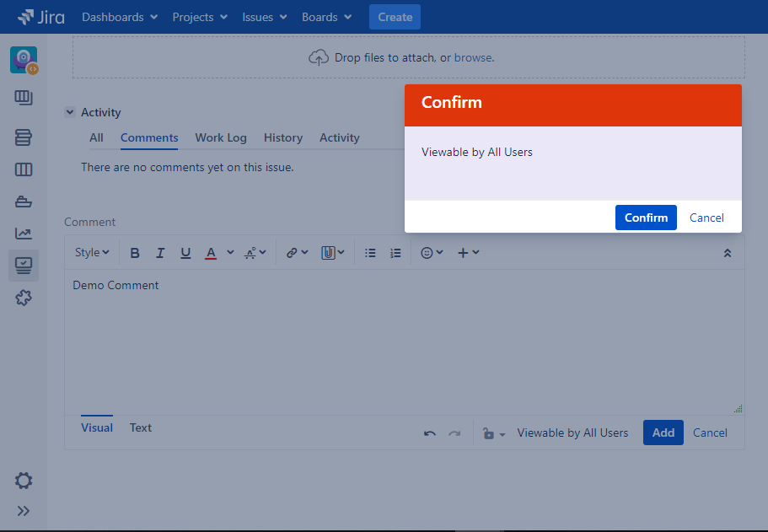Insert a bulleted list in the comment
768x532 pixels.
click(370, 253)
